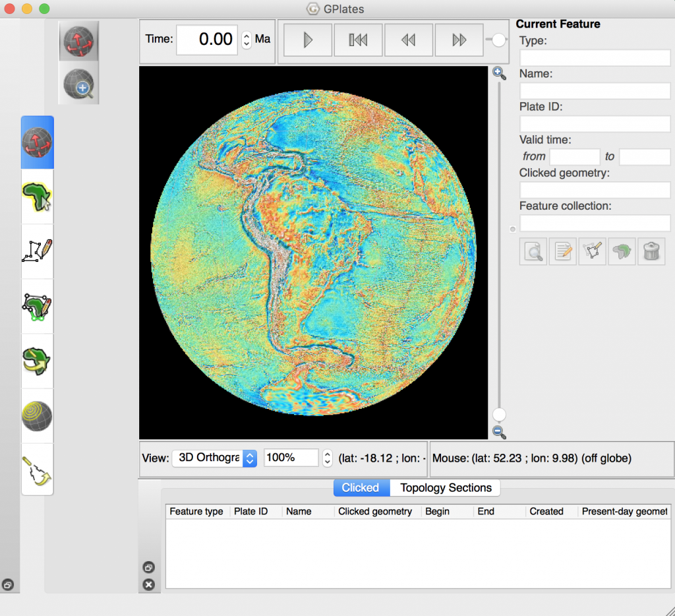Increase Time using the stepper arrow
The height and width of the screenshot is (616, 675).
[x=246, y=35]
